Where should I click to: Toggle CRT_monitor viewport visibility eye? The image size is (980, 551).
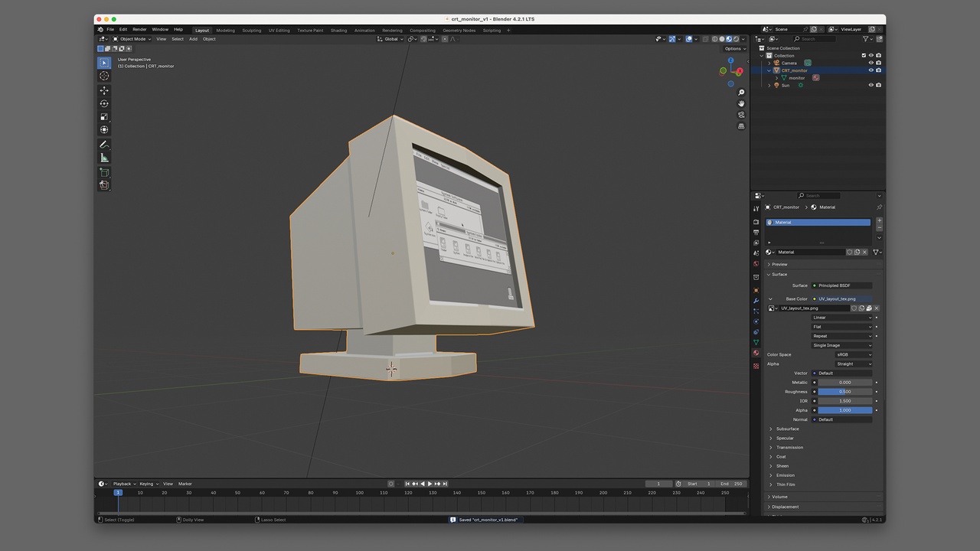click(x=871, y=70)
